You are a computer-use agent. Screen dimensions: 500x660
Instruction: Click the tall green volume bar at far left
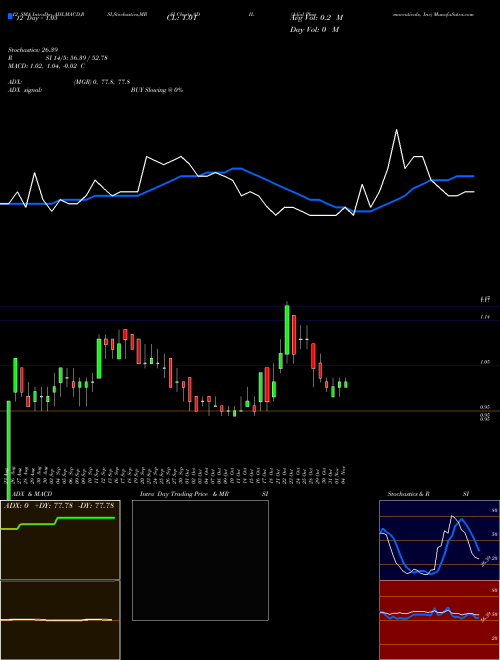coord(8,449)
